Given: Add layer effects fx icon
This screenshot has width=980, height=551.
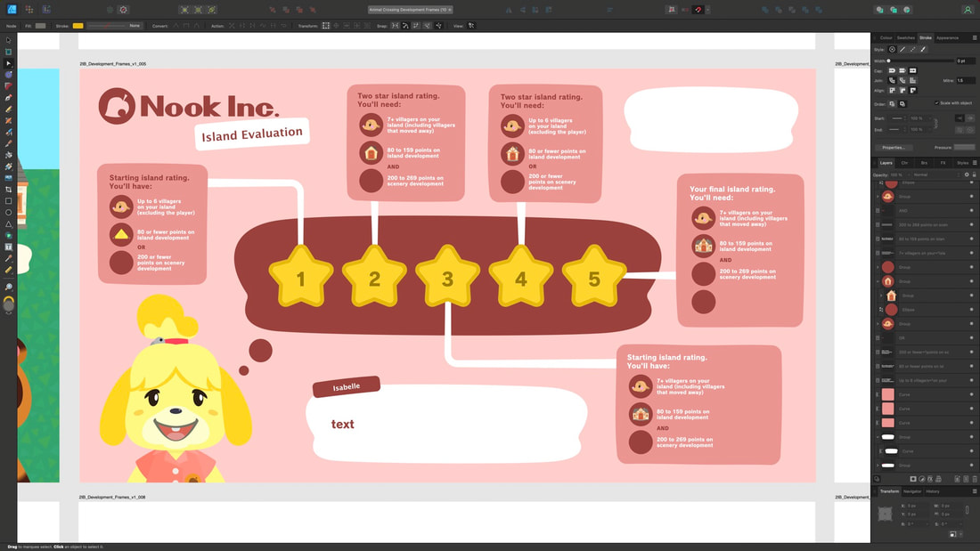Looking at the screenshot, I should 930,479.
